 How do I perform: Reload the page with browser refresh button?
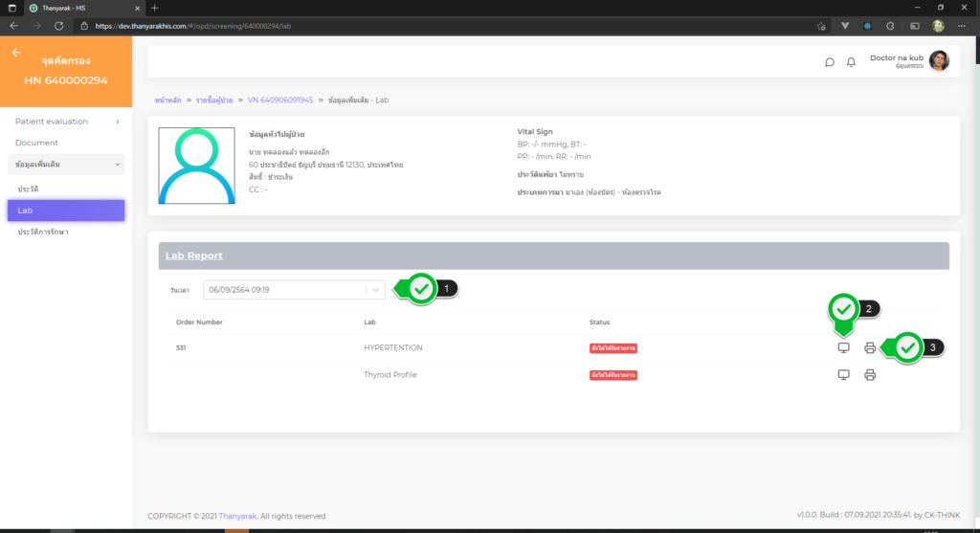59,26
